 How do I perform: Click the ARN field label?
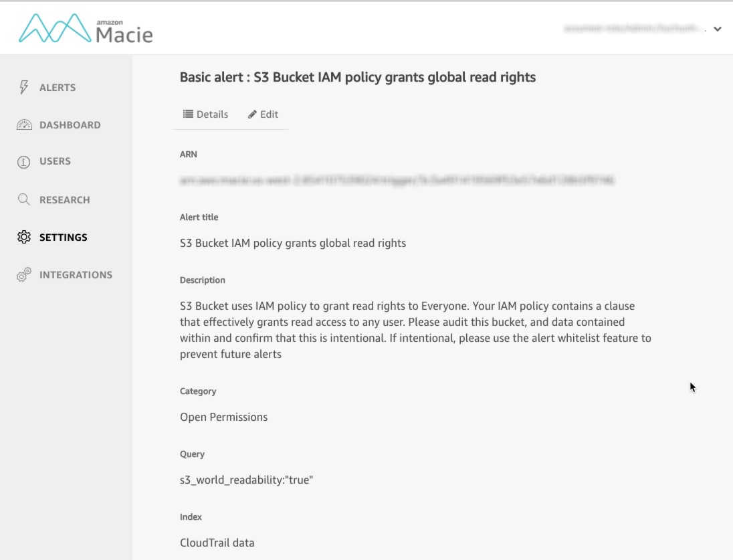189,155
